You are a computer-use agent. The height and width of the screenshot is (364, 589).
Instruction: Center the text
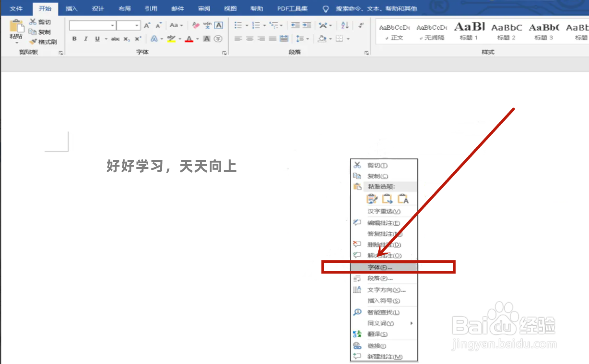coord(250,39)
